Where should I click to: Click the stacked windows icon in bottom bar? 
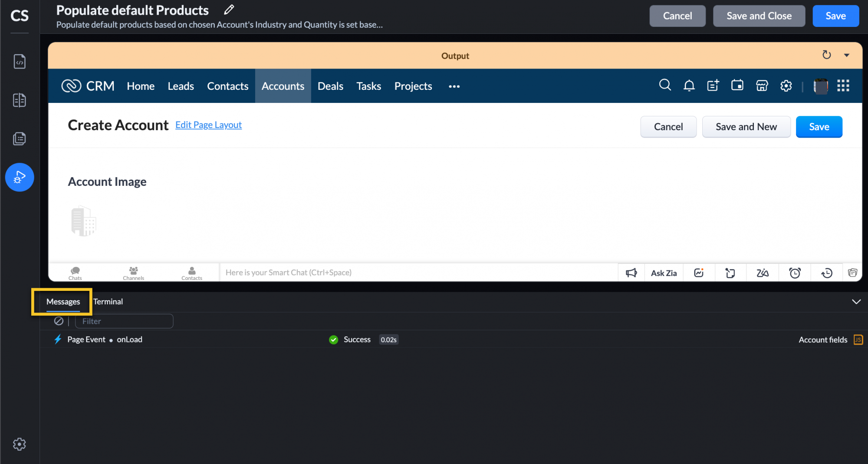click(852, 273)
